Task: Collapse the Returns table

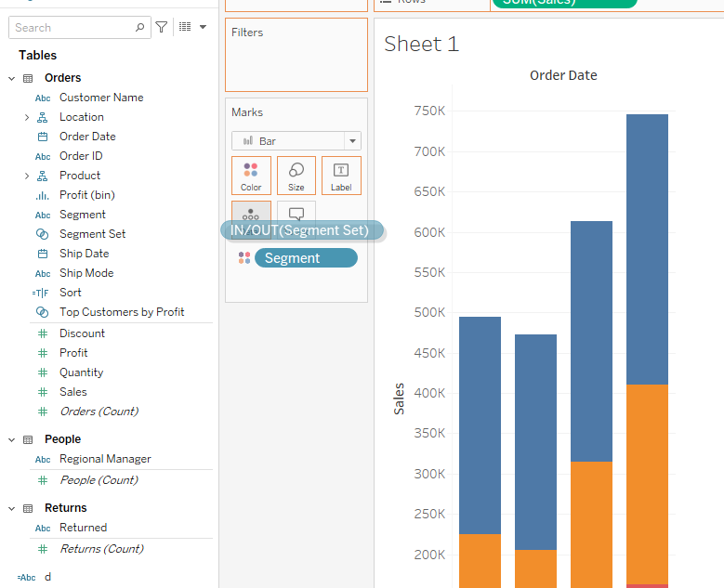Action: tap(11, 509)
